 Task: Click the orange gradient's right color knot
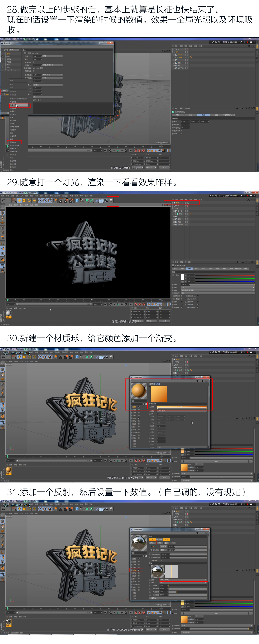206,408
